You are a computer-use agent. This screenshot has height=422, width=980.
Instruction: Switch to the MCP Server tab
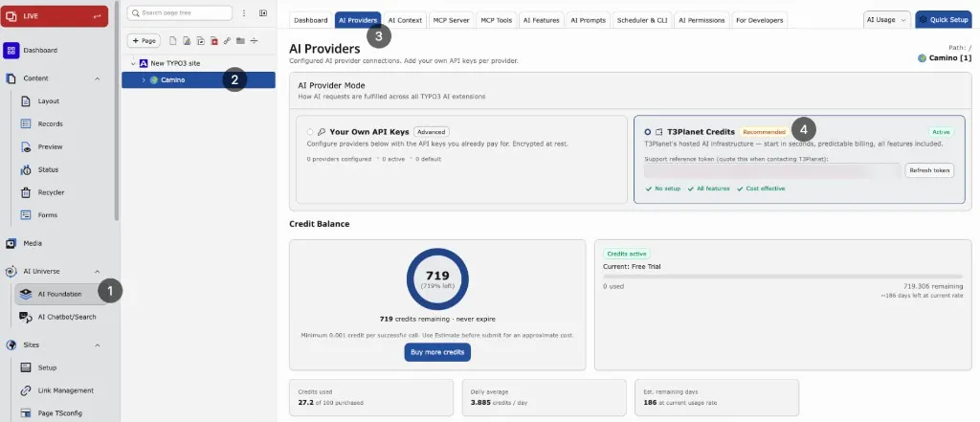(x=451, y=20)
